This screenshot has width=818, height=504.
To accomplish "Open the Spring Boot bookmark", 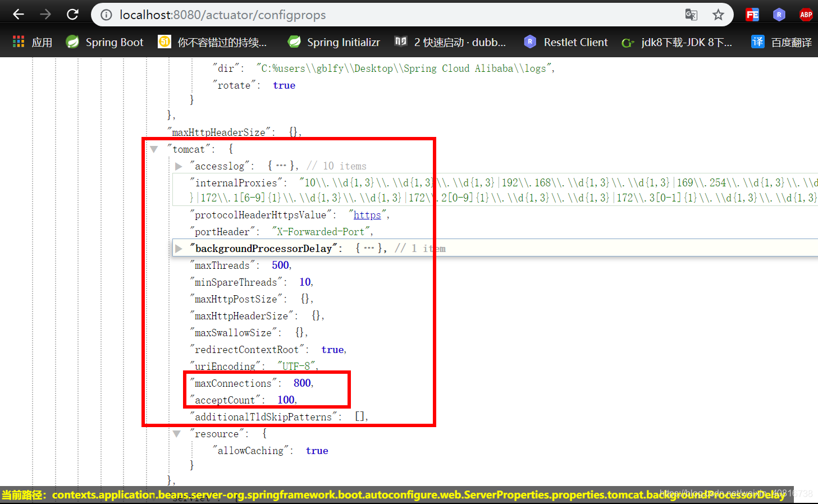I will pos(104,42).
